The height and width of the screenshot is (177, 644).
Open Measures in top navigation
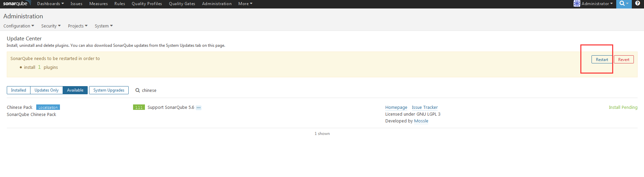[x=99, y=4]
